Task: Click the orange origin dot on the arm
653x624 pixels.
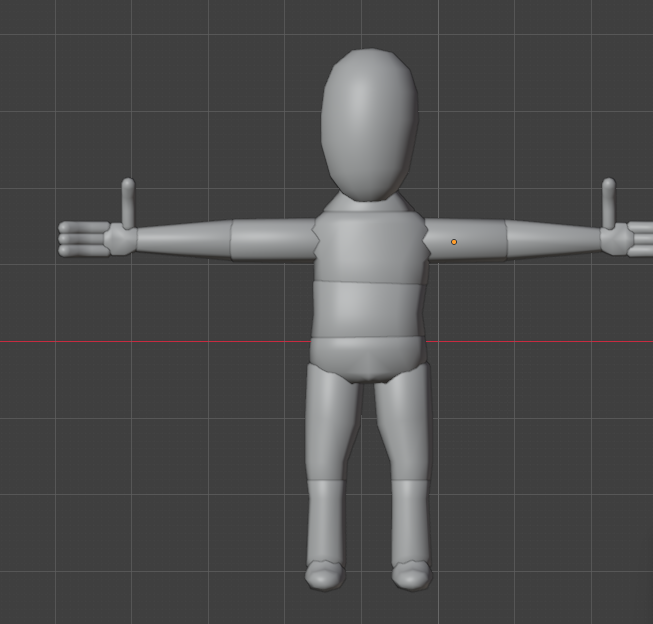Action: (x=454, y=242)
